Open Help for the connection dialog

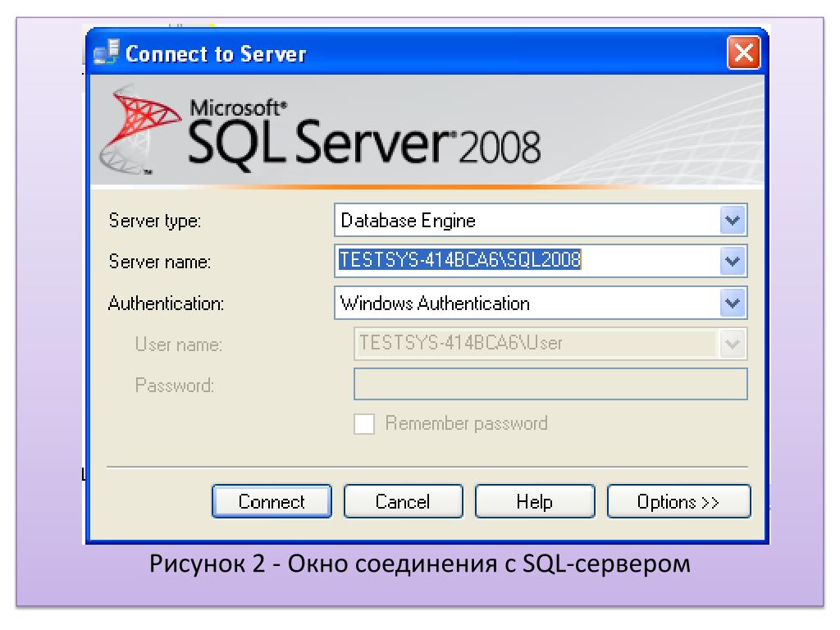(x=535, y=501)
